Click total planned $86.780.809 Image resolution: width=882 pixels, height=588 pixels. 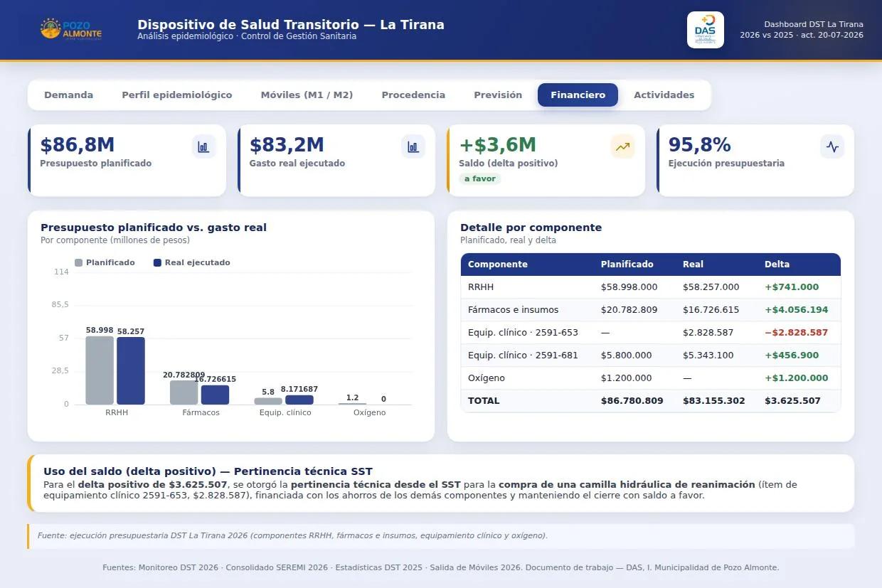pos(632,401)
